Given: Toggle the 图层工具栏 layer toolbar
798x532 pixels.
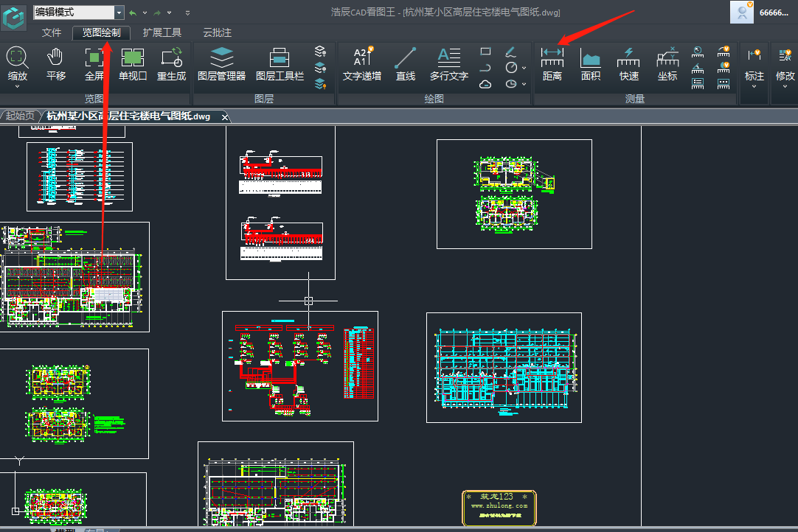Looking at the screenshot, I should (280, 63).
